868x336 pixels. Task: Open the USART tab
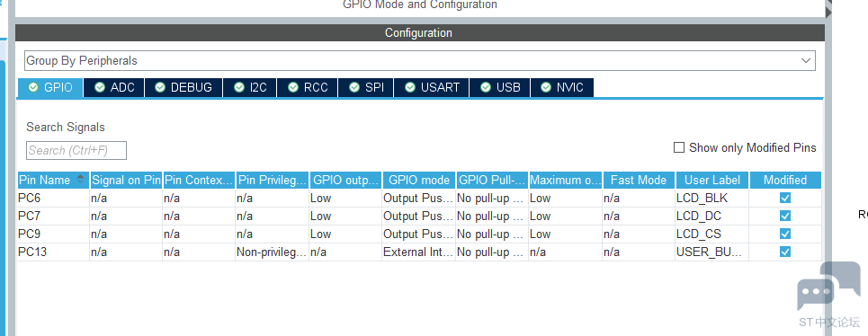tap(432, 87)
